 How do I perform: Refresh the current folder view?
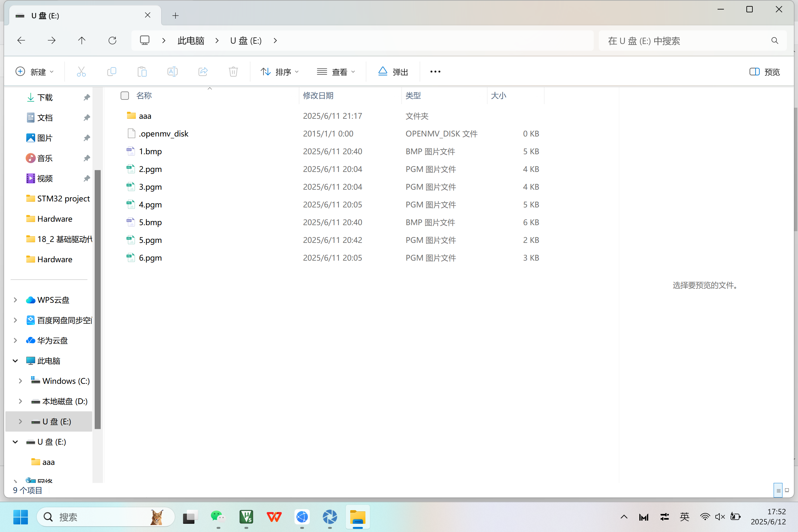(112, 41)
